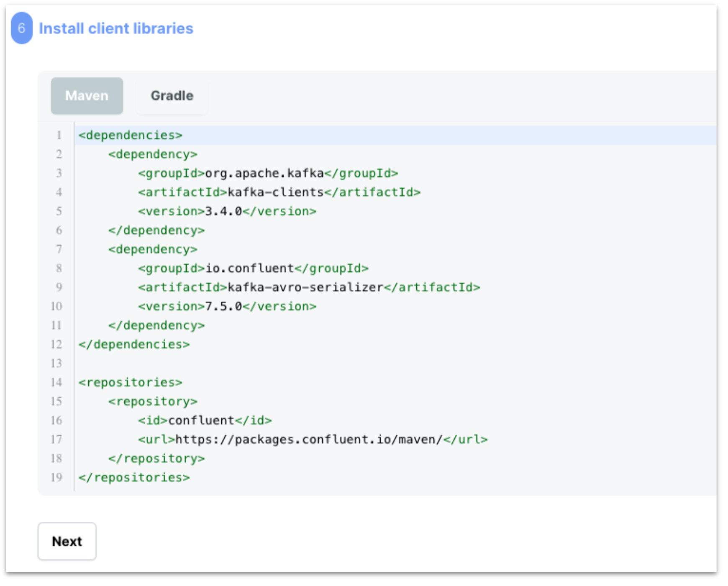This screenshot has height=586, width=728.
Task: Select the empty line 13 in the code
Action: tap(126, 363)
